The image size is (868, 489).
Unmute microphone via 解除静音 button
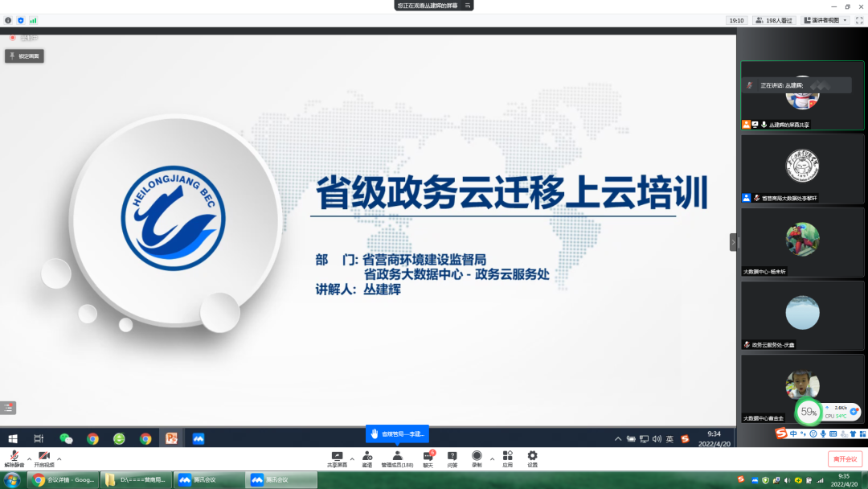pyautogui.click(x=14, y=458)
